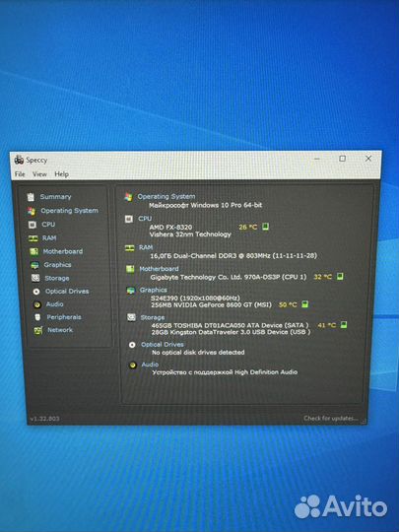Open the Motherboard heading link in summary
Viewport: 399px width, 532px height.
coord(160,269)
